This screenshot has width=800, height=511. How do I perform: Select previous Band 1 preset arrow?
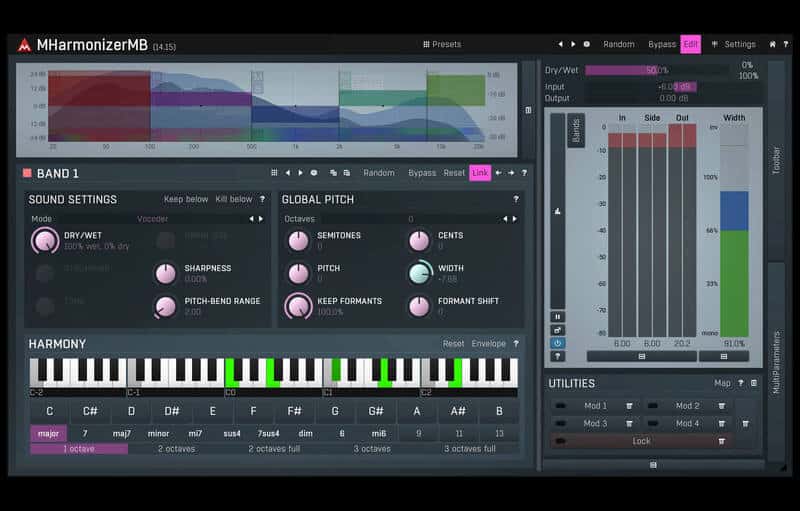coord(288,173)
